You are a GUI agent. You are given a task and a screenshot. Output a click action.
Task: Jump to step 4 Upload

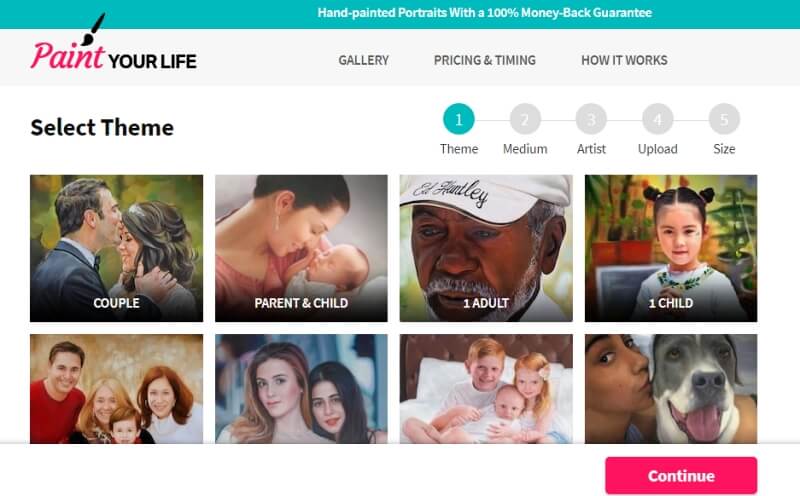(x=658, y=119)
